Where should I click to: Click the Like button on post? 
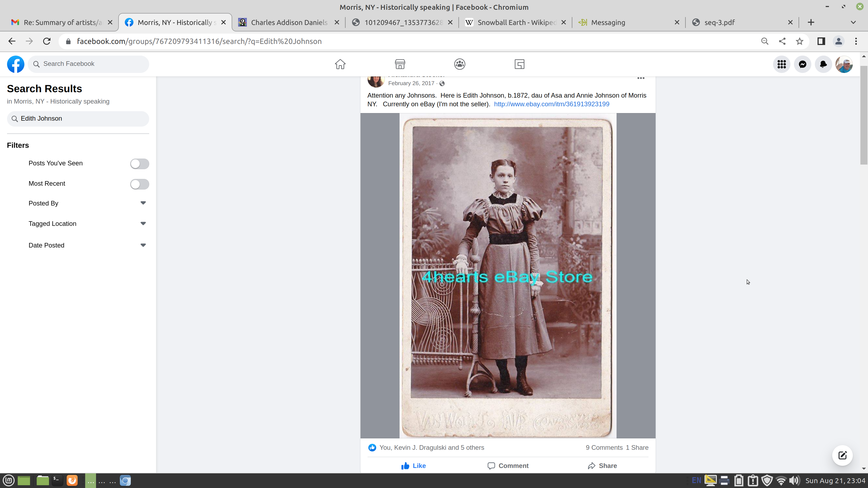point(413,466)
